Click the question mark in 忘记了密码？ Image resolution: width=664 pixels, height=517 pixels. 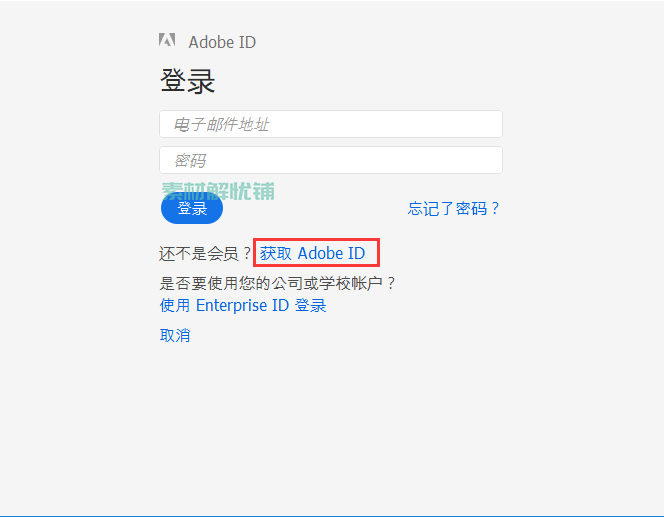pyautogui.click(x=495, y=208)
